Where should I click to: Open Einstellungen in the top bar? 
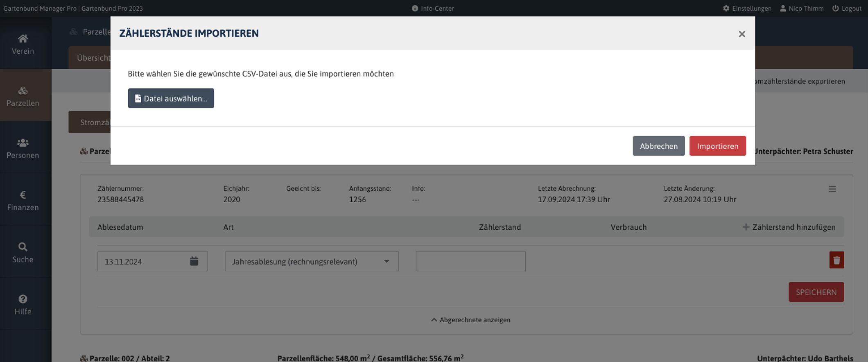[747, 8]
